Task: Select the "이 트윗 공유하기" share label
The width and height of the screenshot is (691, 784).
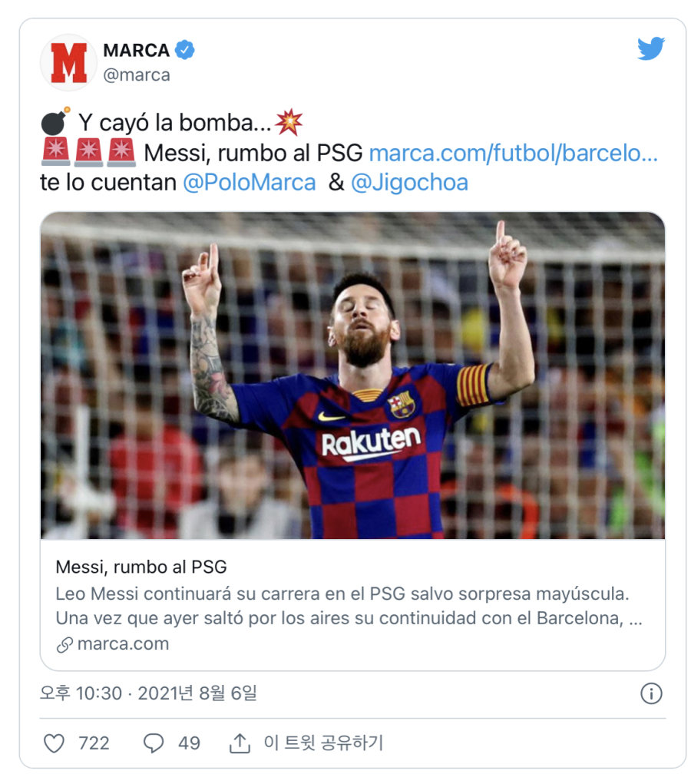Action: point(323,743)
